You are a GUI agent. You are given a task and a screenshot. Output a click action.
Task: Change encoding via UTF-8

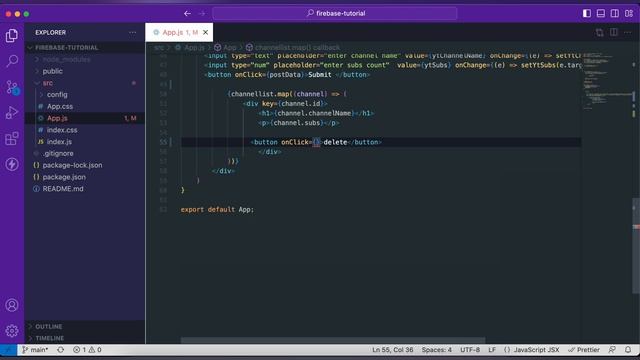click(470, 350)
